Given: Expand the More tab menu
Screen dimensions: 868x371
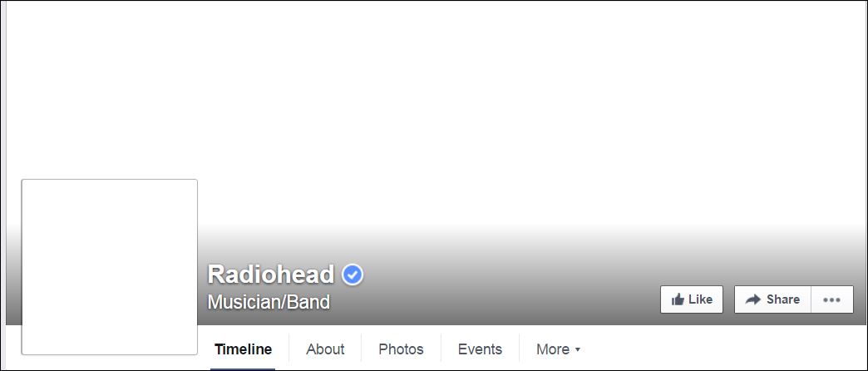Looking at the screenshot, I should pyautogui.click(x=558, y=349).
